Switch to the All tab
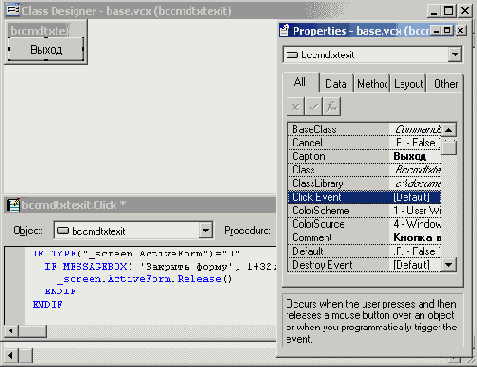This screenshot has width=477, height=367. coord(300,82)
